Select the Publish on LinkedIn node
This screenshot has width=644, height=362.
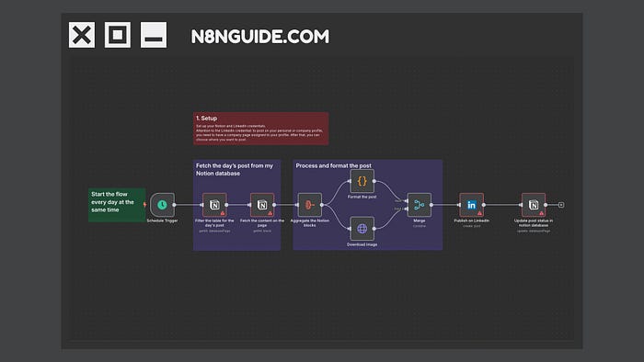tap(471, 205)
